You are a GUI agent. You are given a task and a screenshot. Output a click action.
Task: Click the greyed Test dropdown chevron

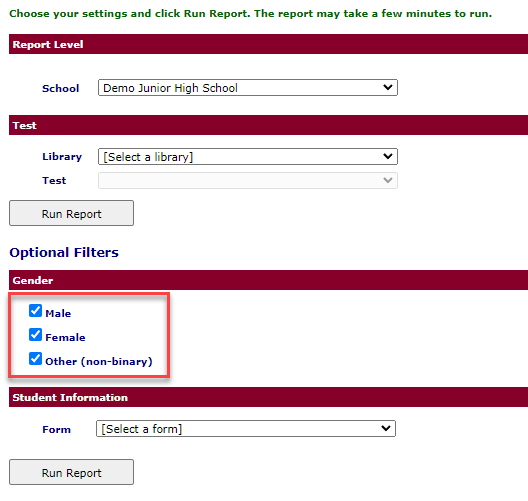pyautogui.click(x=388, y=180)
